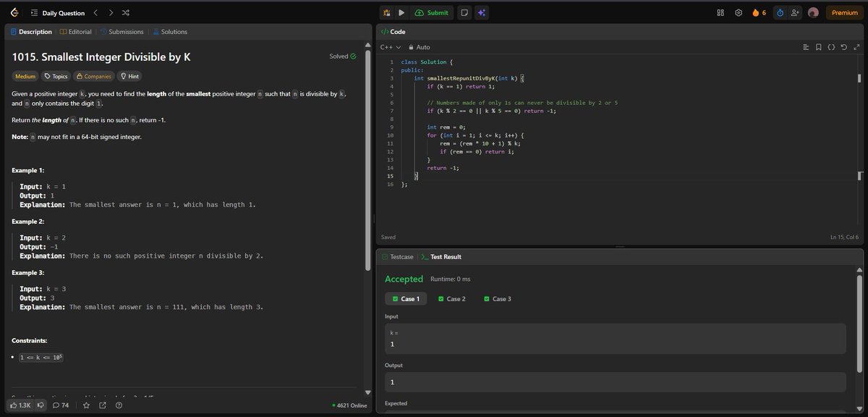The width and height of the screenshot is (868, 417).
Task: Click the problem title 1015
Action: pos(101,56)
